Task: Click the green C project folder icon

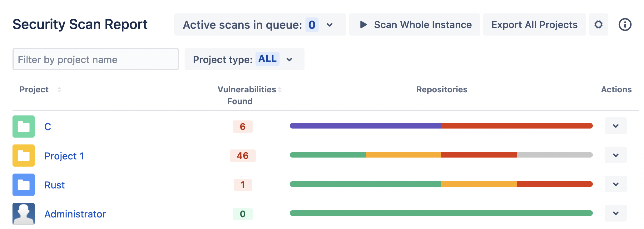Action: [24, 127]
